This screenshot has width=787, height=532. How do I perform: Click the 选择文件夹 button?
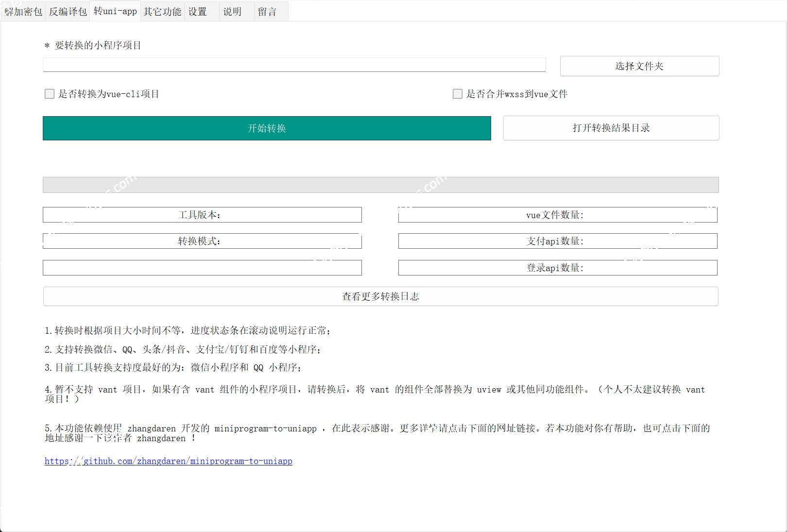coord(639,66)
